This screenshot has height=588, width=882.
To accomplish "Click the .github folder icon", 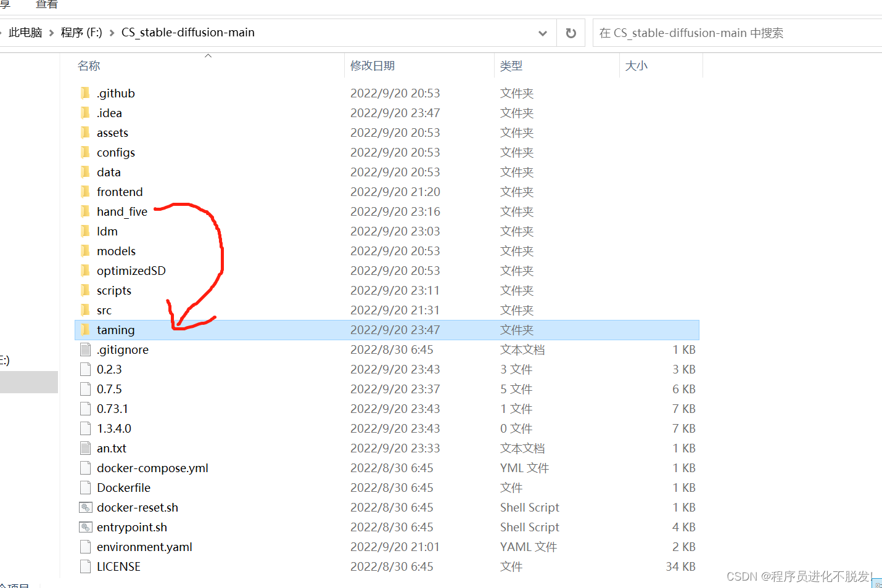I will (85, 93).
